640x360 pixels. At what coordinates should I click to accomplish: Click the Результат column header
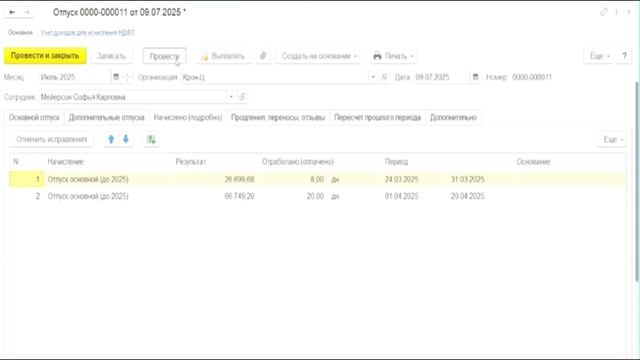tap(191, 162)
